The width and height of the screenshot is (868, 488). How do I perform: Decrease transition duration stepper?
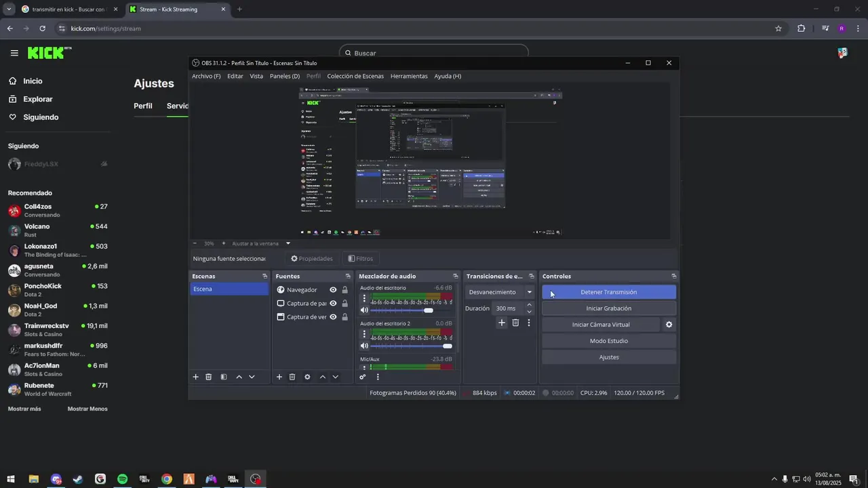tap(529, 312)
